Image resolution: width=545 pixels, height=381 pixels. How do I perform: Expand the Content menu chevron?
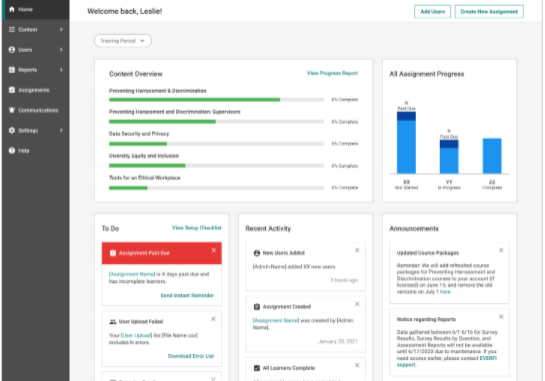(x=61, y=30)
